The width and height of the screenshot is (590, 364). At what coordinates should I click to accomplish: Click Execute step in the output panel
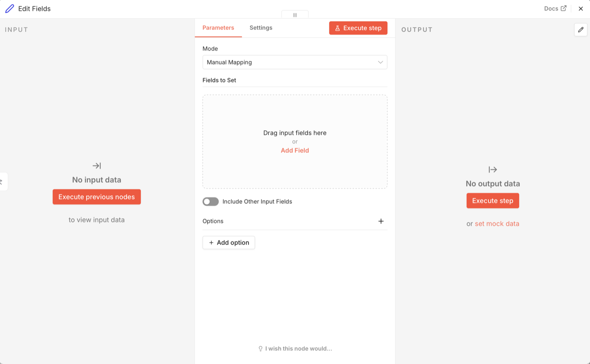point(493,201)
